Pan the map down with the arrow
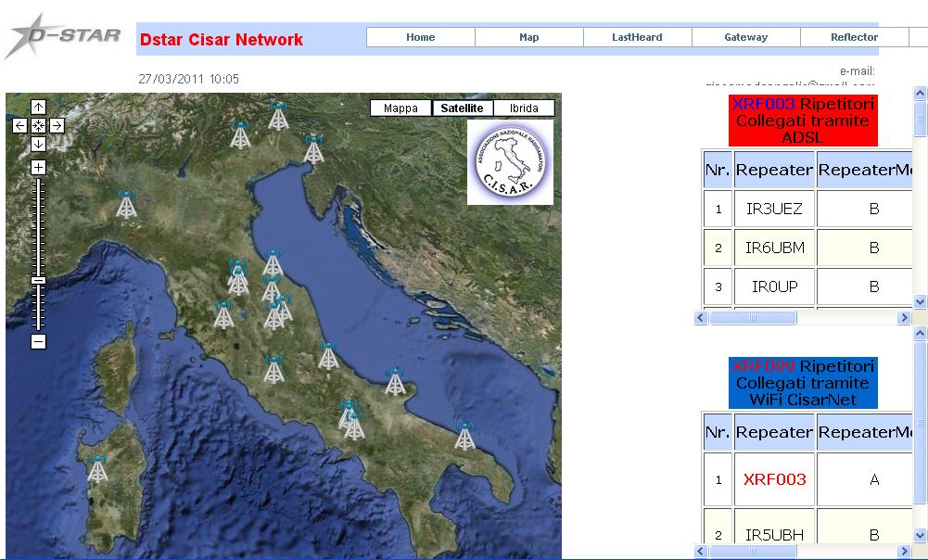 38,144
